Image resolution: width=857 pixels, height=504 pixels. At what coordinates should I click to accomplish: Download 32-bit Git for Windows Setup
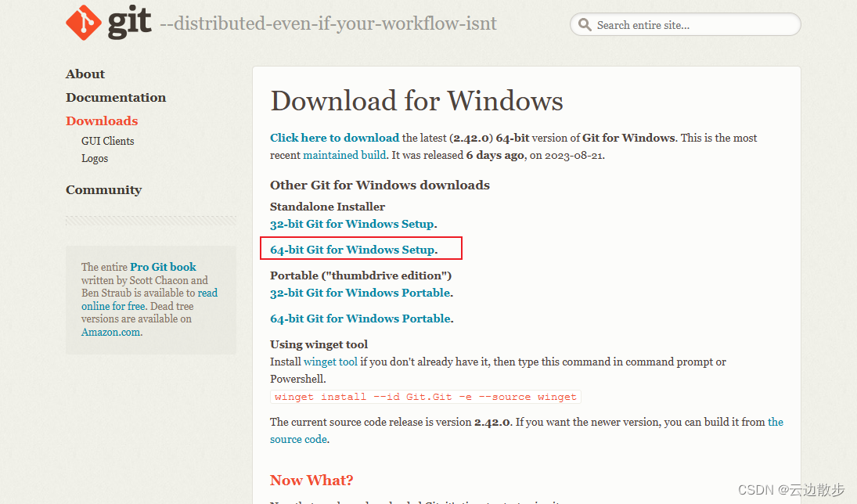point(352,224)
